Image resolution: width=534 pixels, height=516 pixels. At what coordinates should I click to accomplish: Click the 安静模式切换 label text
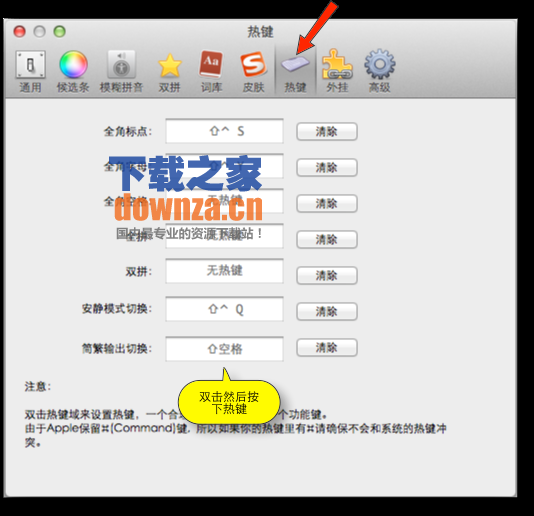click(x=116, y=309)
